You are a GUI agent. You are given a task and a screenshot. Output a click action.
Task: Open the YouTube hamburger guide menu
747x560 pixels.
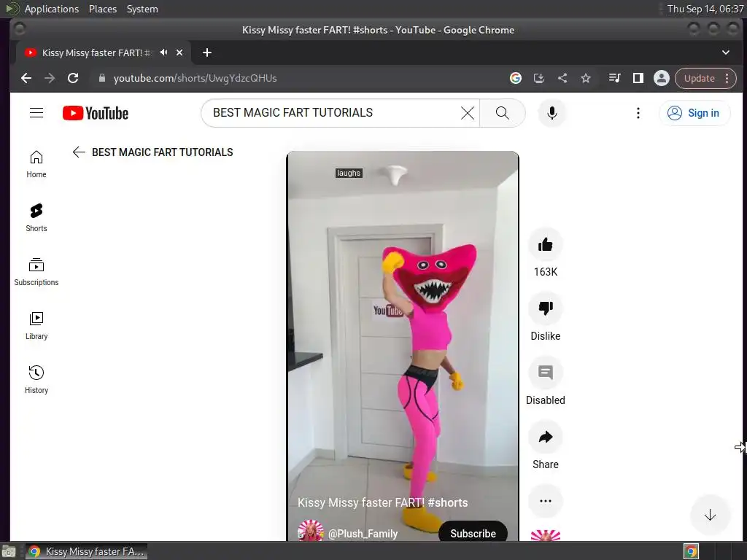pyautogui.click(x=36, y=113)
